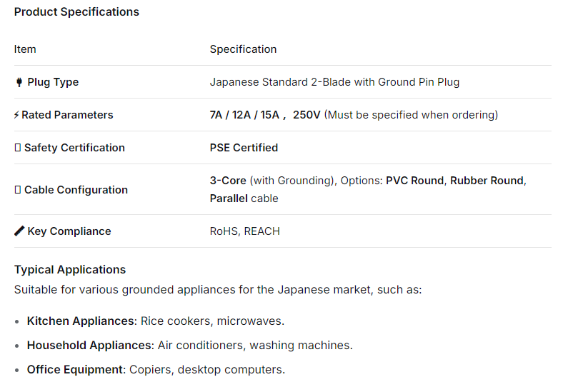The width and height of the screenshot is (573, 392).
Task: Click the square icon beside Safety Certification
Action: point(17,148)
